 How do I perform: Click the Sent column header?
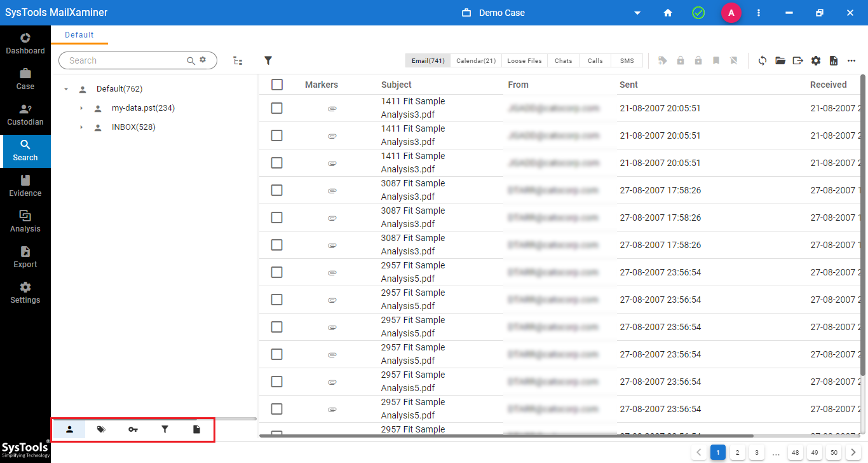tap(628, 85)
